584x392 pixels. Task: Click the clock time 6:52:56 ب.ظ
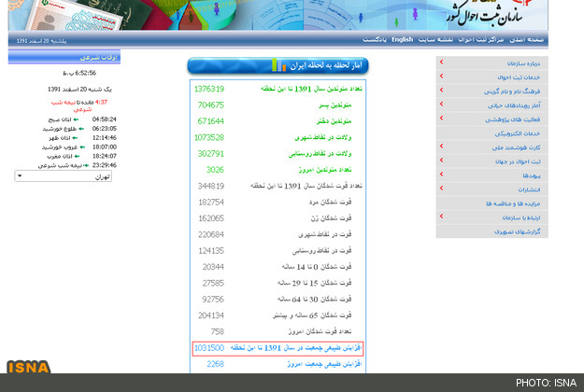point(79,73)
